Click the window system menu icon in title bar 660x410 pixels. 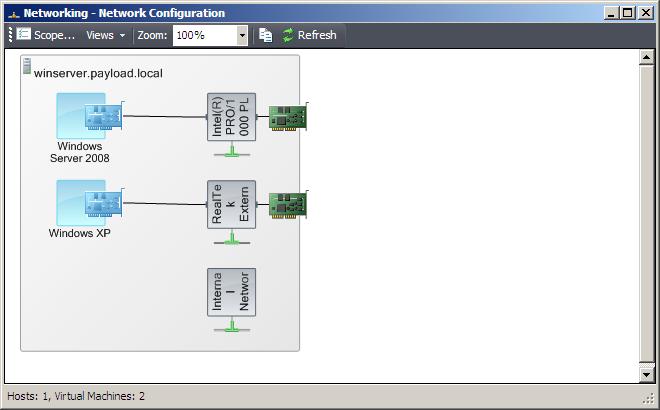tap(11, 13)
